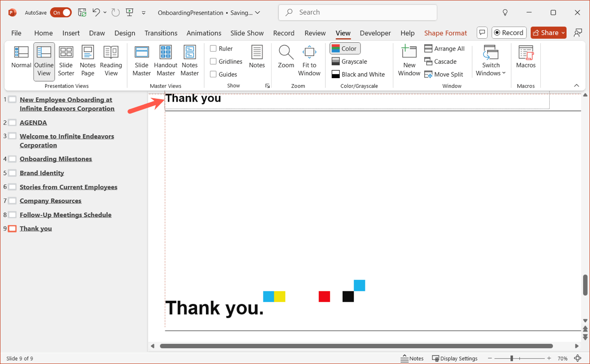Viewport: 590px width, 364px height.
Task: Fit slide to current window icon
Action: click(x=578, y=359)
